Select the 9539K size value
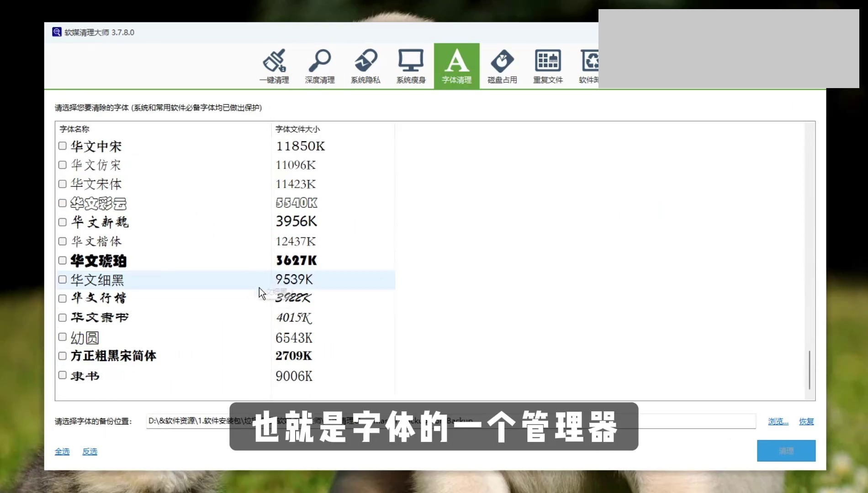Screen dimensions: 868x493 pyautogui.click(x=294, y=279)
